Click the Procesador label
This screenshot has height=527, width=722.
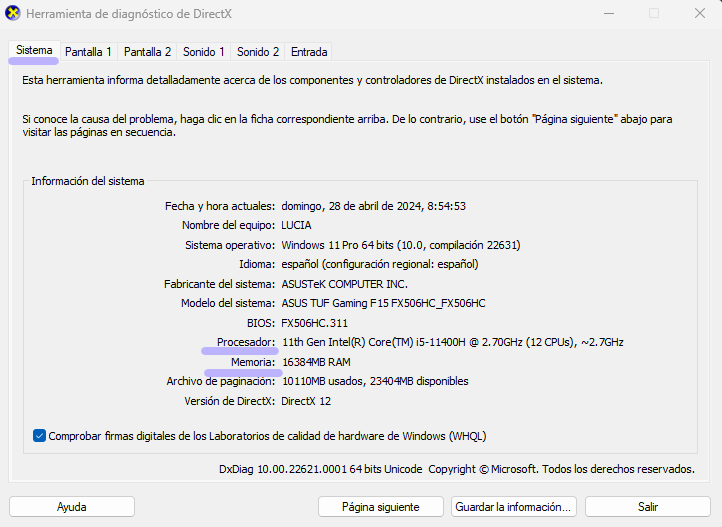[x=246, y=342]
